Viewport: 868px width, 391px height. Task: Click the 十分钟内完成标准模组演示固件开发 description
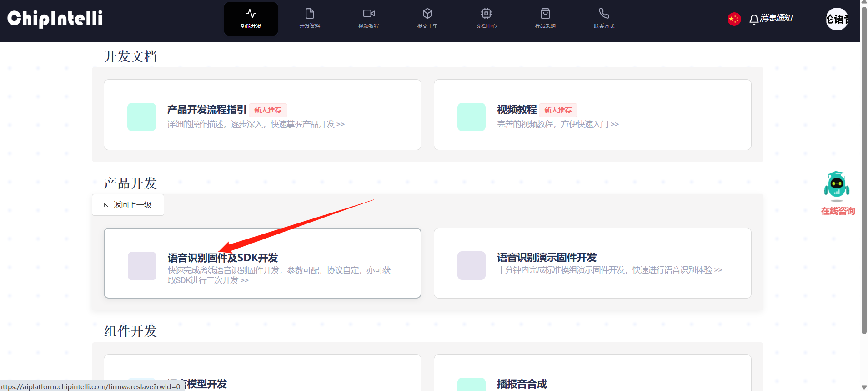[x=610, y=270]
